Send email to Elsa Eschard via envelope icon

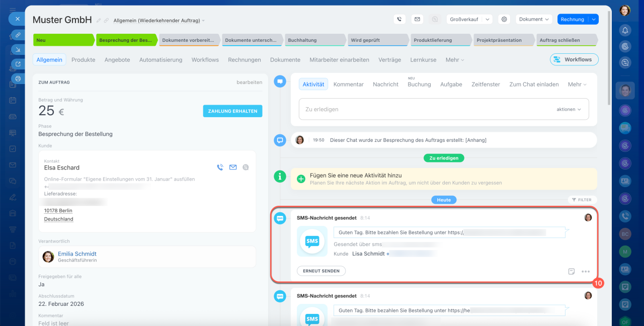pos(233,168)
